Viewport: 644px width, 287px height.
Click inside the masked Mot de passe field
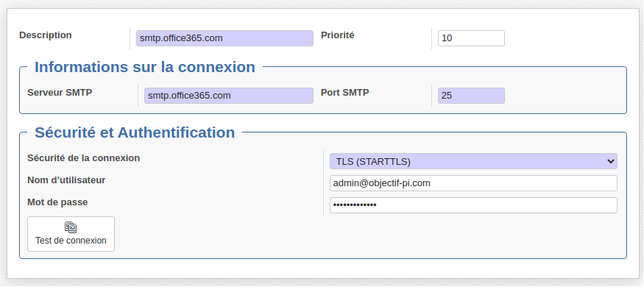(473, 205)
